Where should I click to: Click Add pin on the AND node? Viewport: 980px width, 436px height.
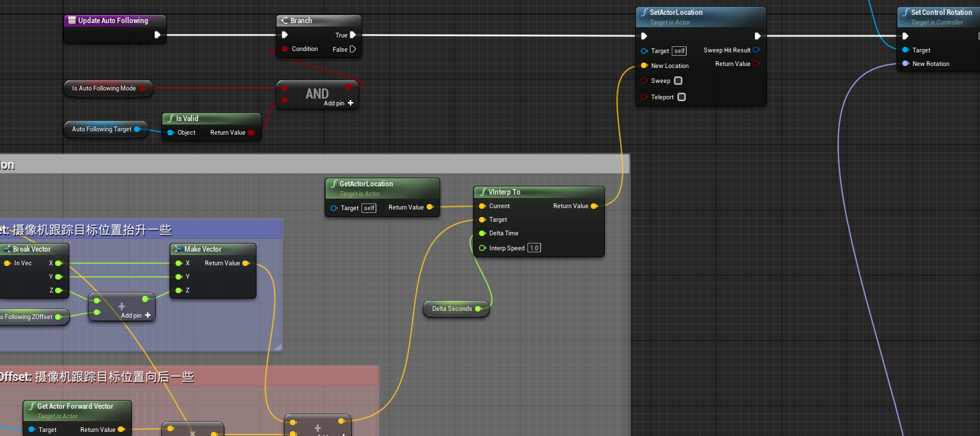point(350,103)
